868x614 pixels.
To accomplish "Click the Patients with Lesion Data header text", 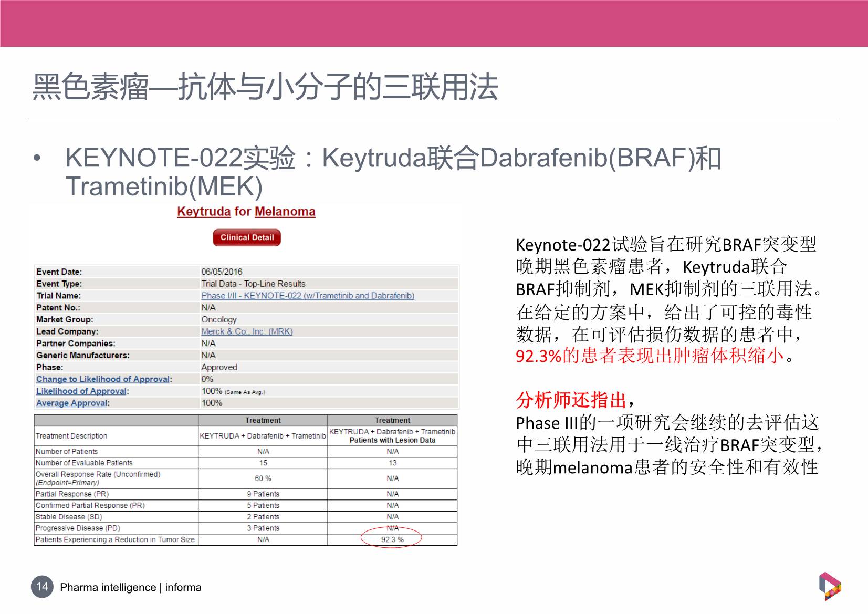I will tap(392, 440).
